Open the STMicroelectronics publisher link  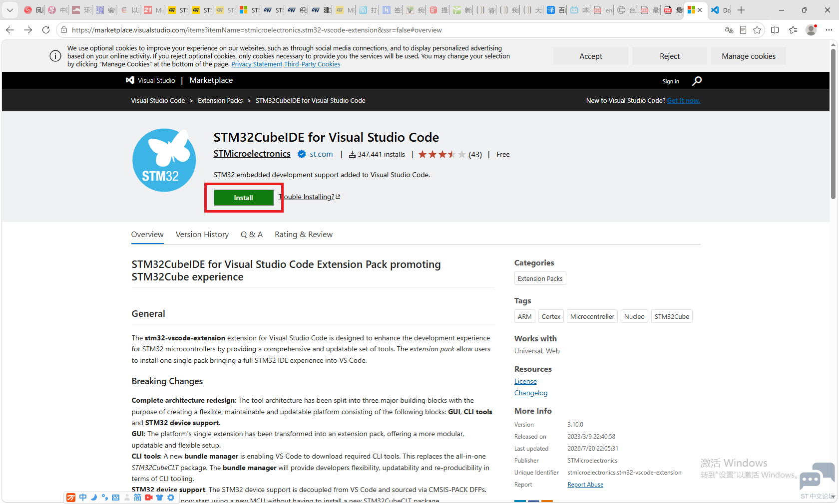pyautogui.click(x=252, y=154)
